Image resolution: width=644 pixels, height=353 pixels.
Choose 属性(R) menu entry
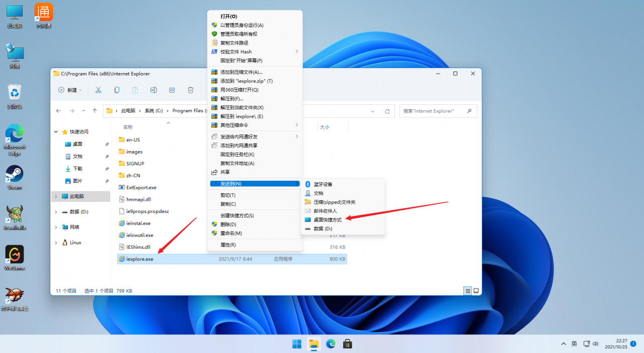click(255, 245)
